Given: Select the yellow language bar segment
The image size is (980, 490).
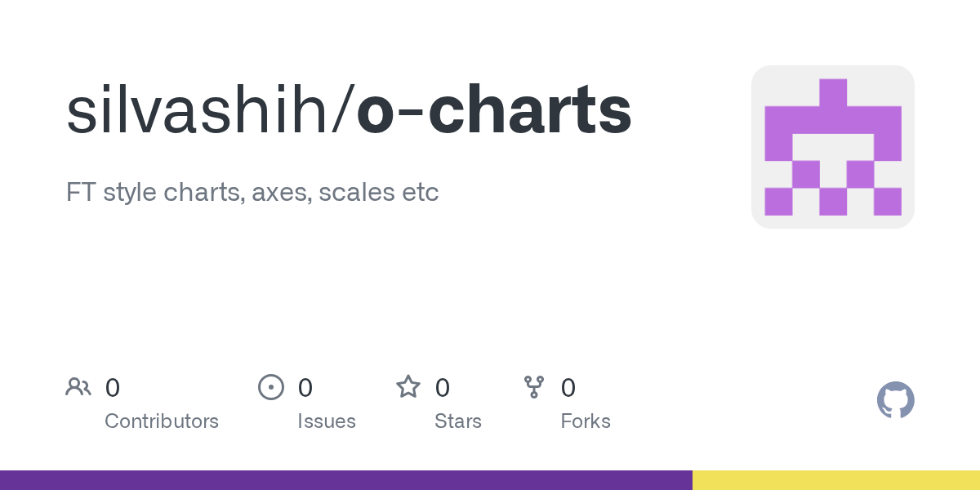Looking at the screenshot, I should pyautogui.click(x=836, y=480).
